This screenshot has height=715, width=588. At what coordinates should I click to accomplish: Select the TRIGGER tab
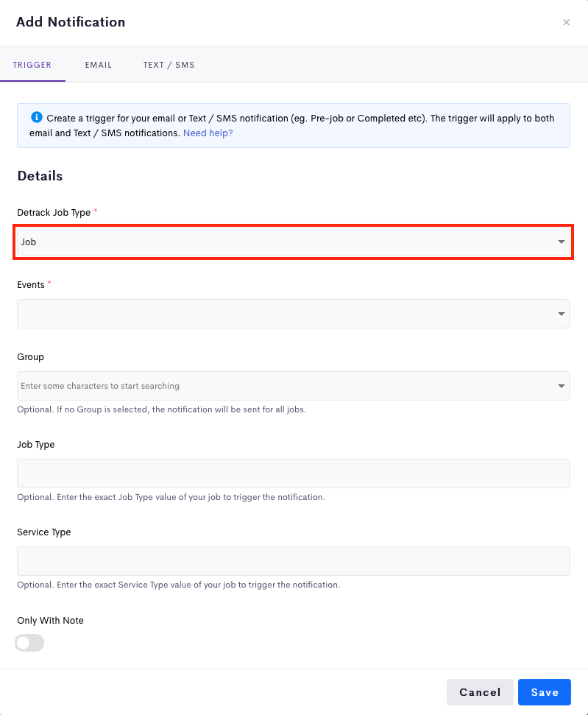32,65
